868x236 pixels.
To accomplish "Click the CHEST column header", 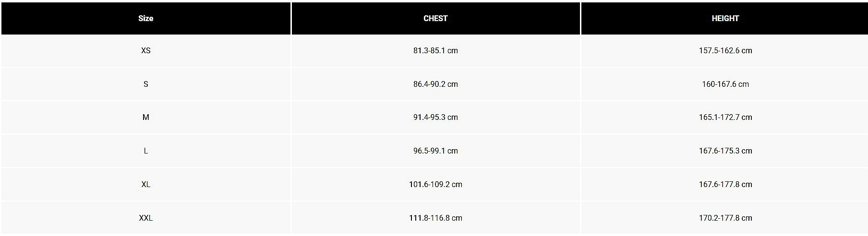I will 435,18.
